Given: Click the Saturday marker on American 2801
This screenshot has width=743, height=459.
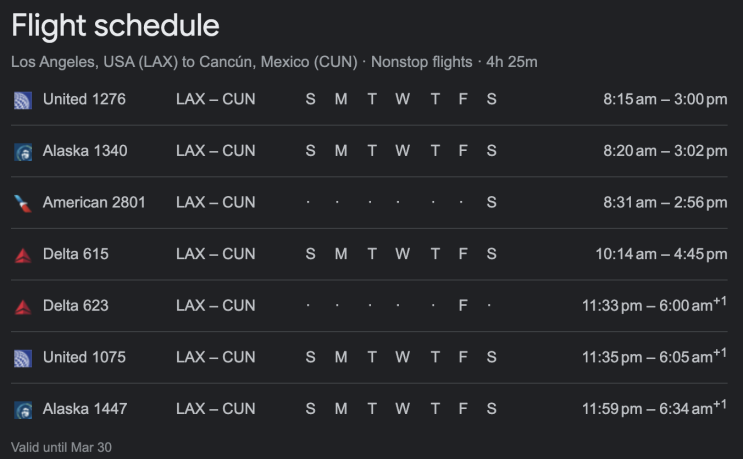Looking at the screenshot, I should [491, 203].
